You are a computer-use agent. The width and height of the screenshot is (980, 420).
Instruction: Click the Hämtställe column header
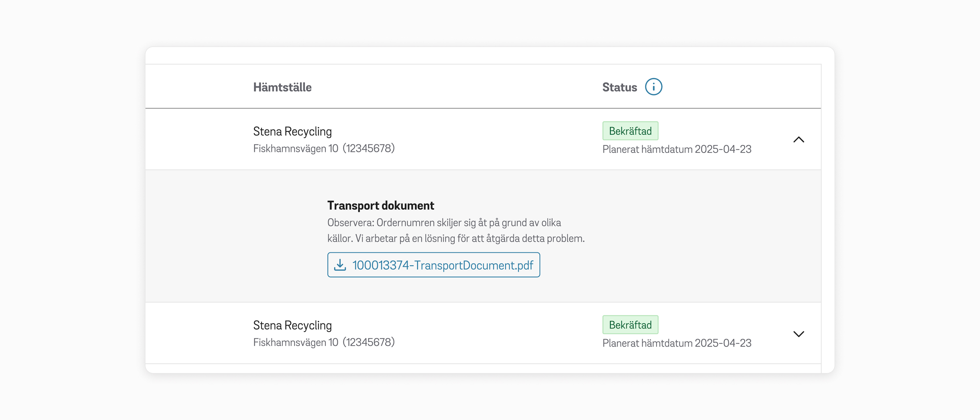point(282,88)
